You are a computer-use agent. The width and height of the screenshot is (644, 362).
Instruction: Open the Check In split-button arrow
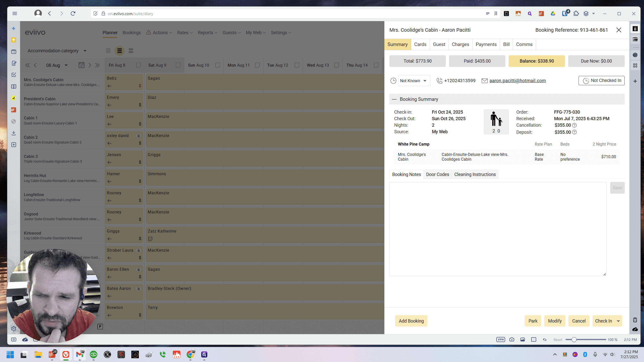coord(618,321)
